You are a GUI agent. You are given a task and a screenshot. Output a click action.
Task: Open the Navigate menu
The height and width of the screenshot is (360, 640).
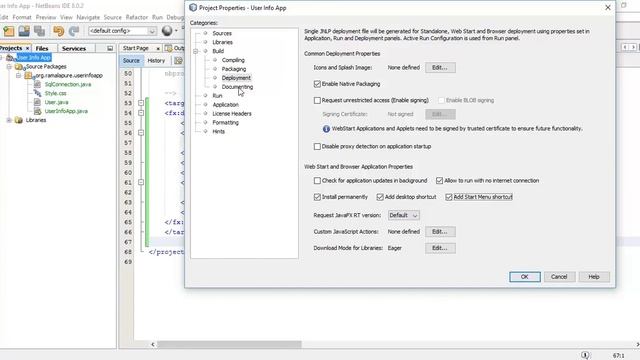88,17
